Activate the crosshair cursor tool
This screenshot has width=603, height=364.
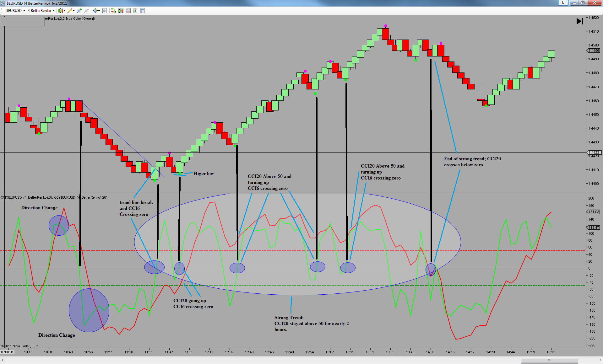95,11
